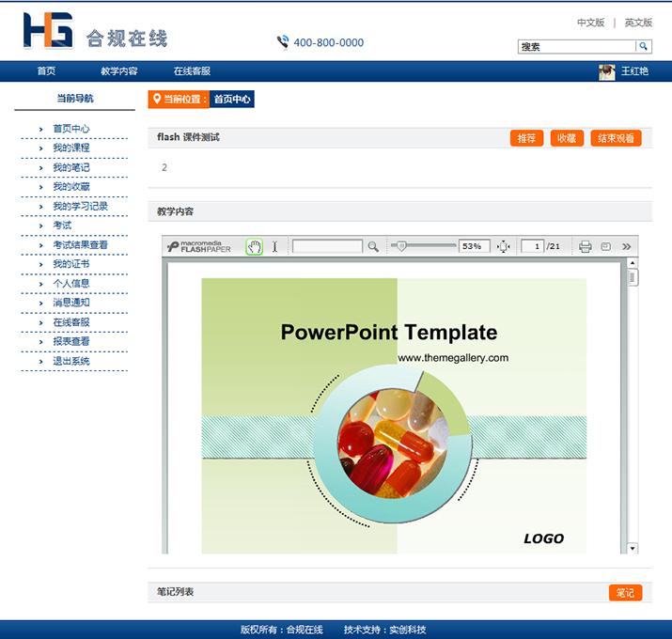Open document in new window icon
The image size is (672, 639).
pyautogui.click(x=605, y=246)
